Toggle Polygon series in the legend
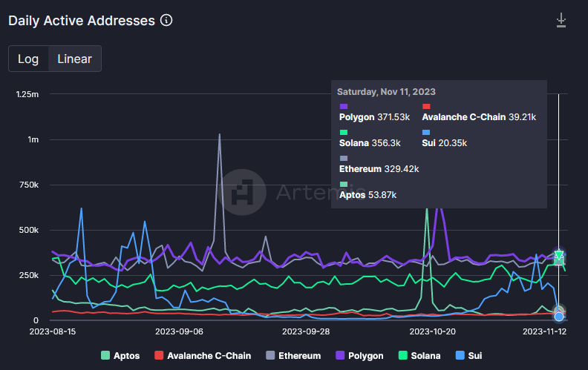Screen dimensions: 588x370 [x=359, y=355]
